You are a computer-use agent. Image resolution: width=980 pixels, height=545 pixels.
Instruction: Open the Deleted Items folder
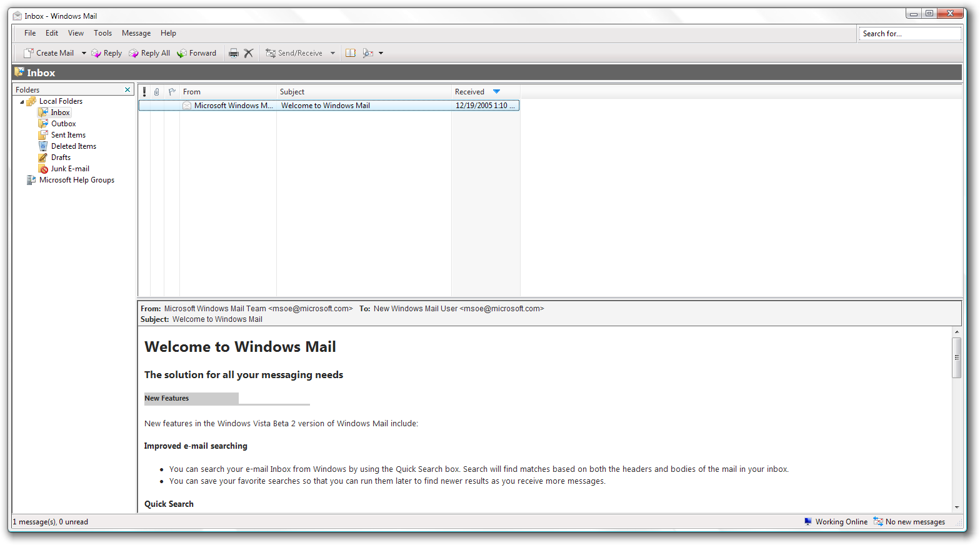tap(74, 146)
